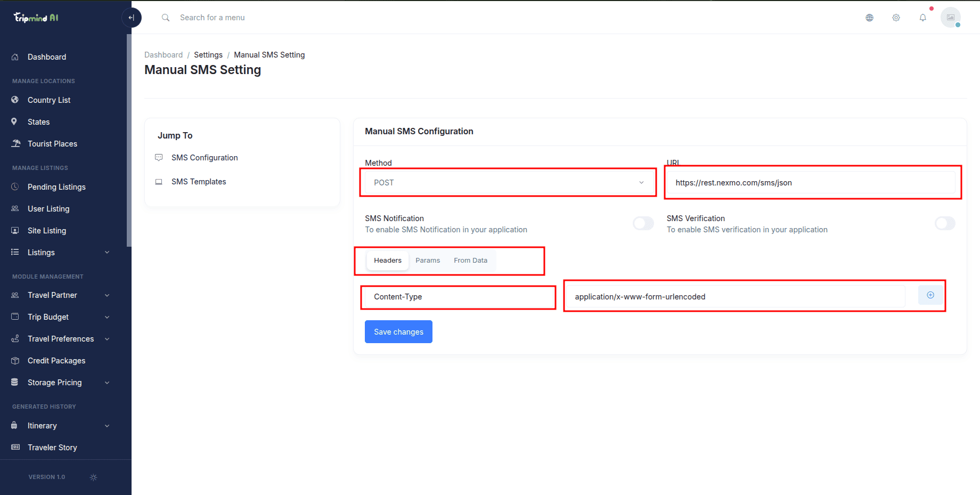Click the Country List globe icon
The image size is (980, 495).
(15, 100)
